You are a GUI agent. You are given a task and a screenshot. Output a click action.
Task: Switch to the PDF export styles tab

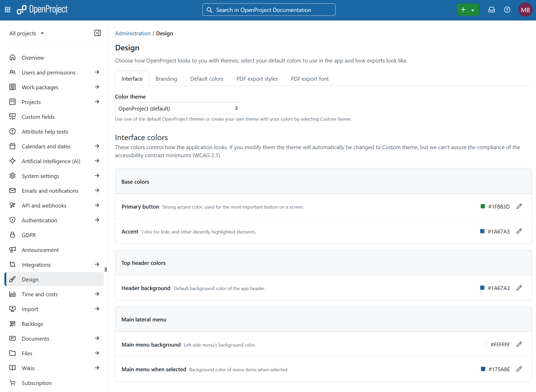click(x=257, y=79)
